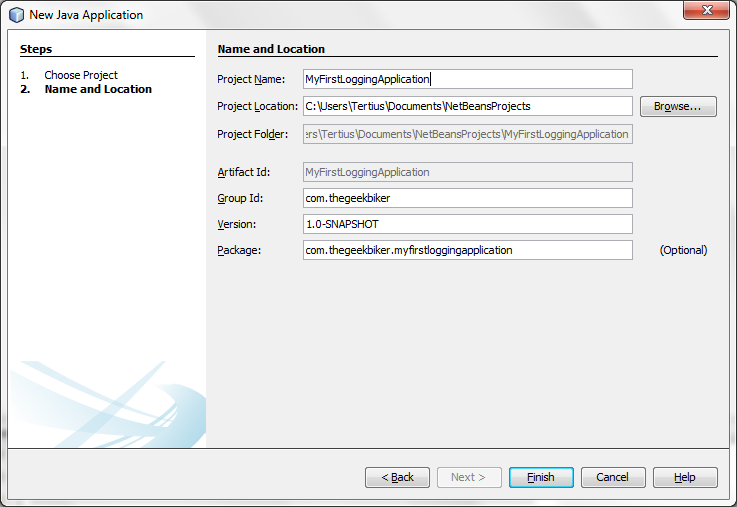This screenshot has height=507, width=737.
Task: Finish creating the project
Action: pos(541,477)
